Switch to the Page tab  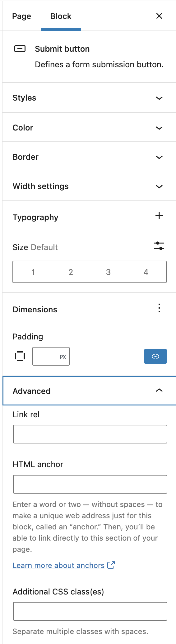(22, 16)
